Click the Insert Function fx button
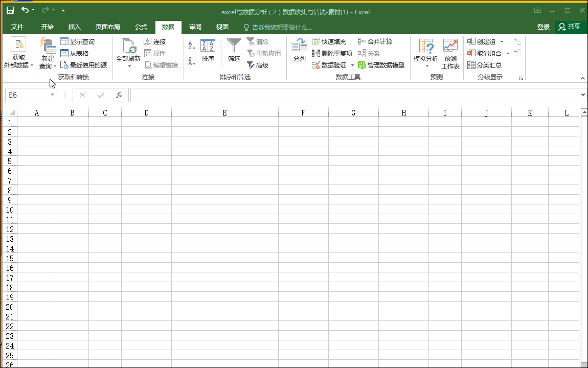 tap(119, 95)
